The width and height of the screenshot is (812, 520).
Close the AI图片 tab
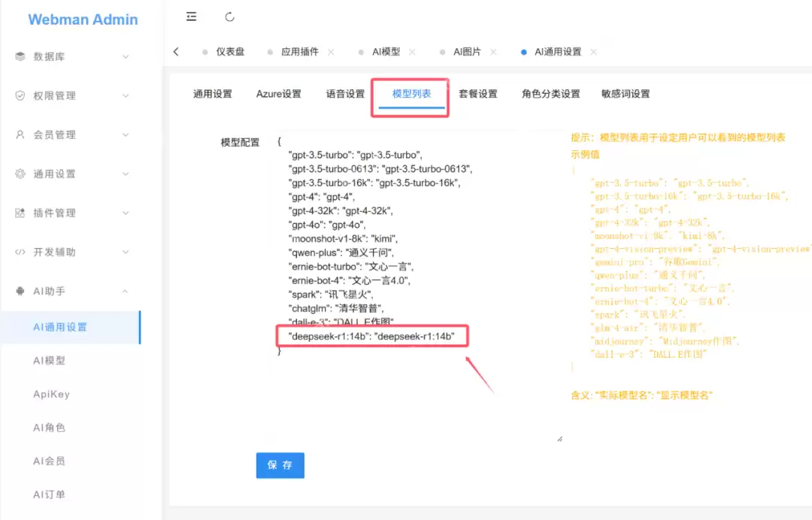[492, 52]
